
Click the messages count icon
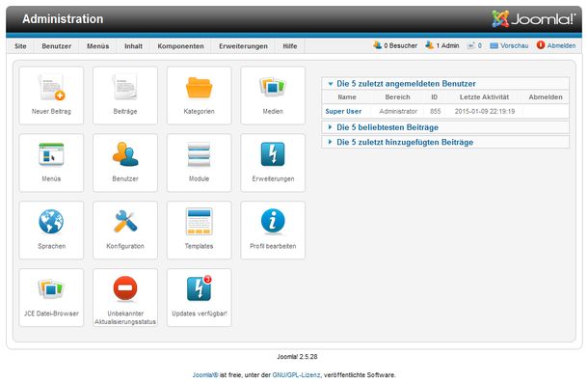pyautogui.click(x=470, y=45)
